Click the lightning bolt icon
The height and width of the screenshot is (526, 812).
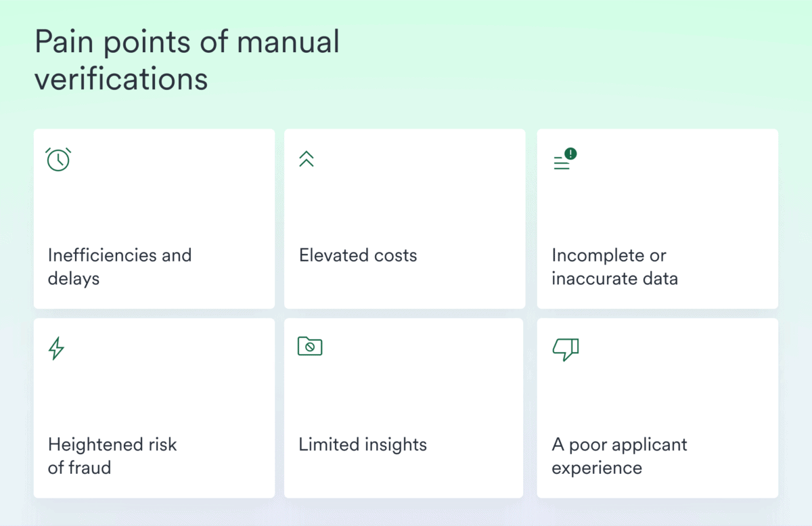pos(57,348)
